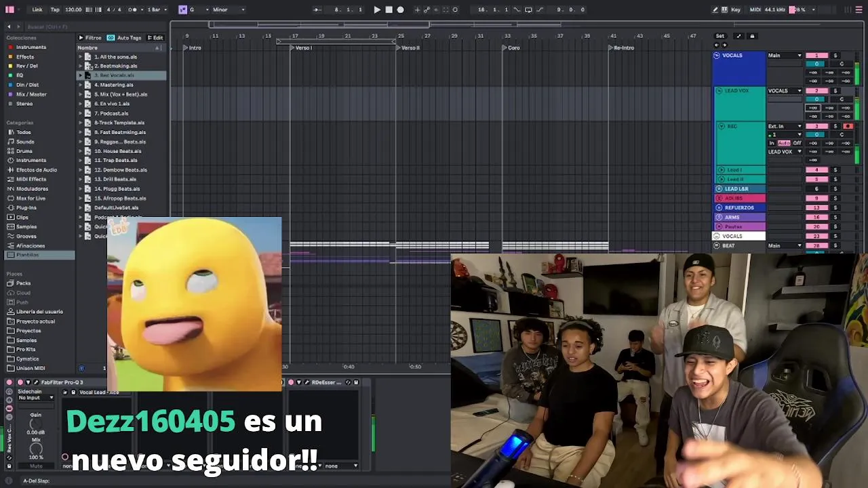This screenshot has width=868, height=488.
Task: Select the Rev / Del collection
Action: pos(27,66)
